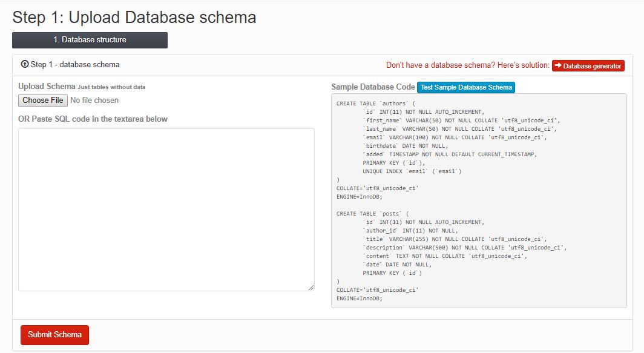This screenshot has width=644, height=353.
Task: Click the Sample Database Code panel
Action: pyautogui.click(x=478, y=200)
